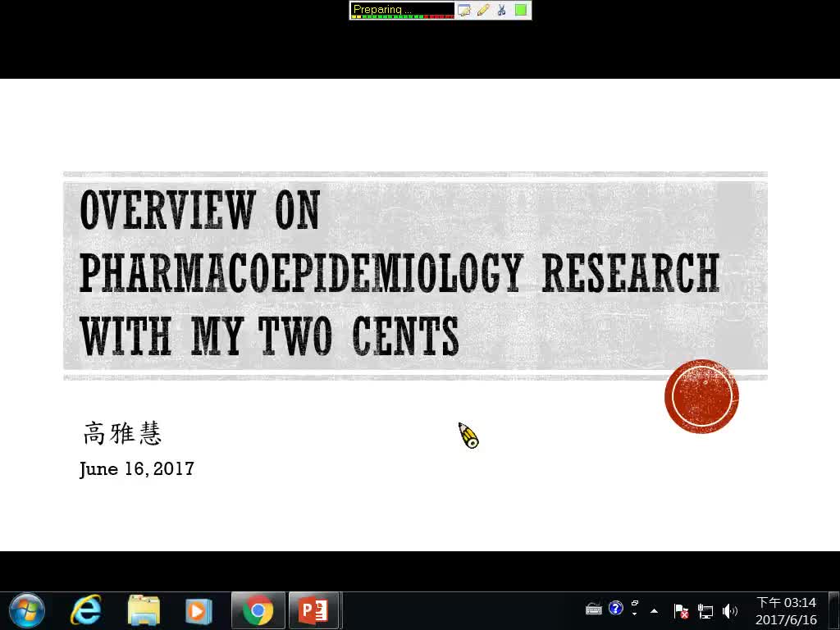Screen dimensions: 840x630
Task: Open Windows Media Player from the taskbar
Action: [199, 610]
